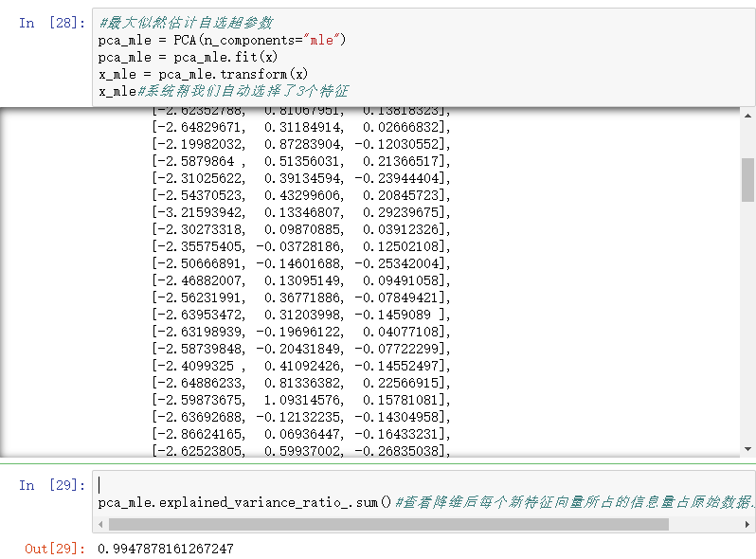Click the left arrow of cell 29 horizontal scrollbar
The image size is (756, 559).
click(x=100, y=524)
